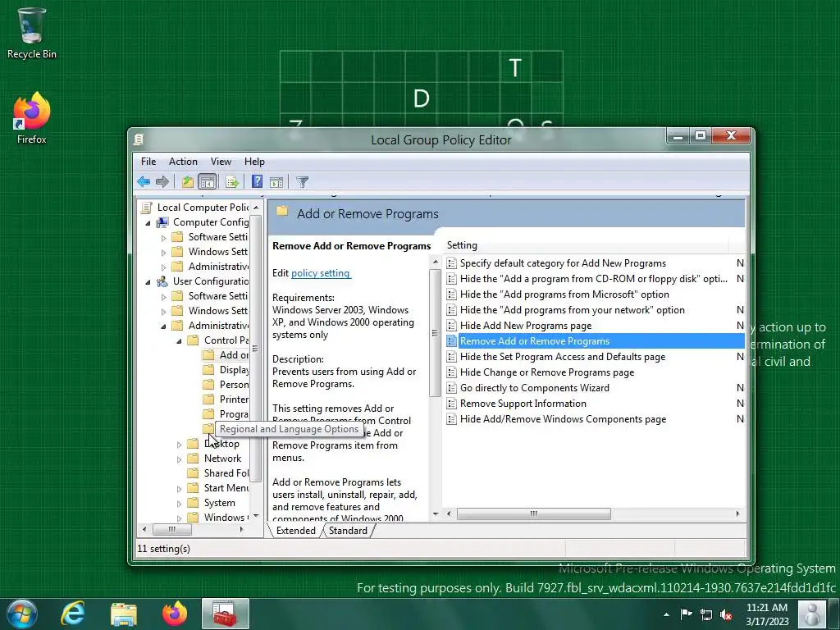Select the Shared Folders tree item
840x630 pixels.
[x=226, y=473]
